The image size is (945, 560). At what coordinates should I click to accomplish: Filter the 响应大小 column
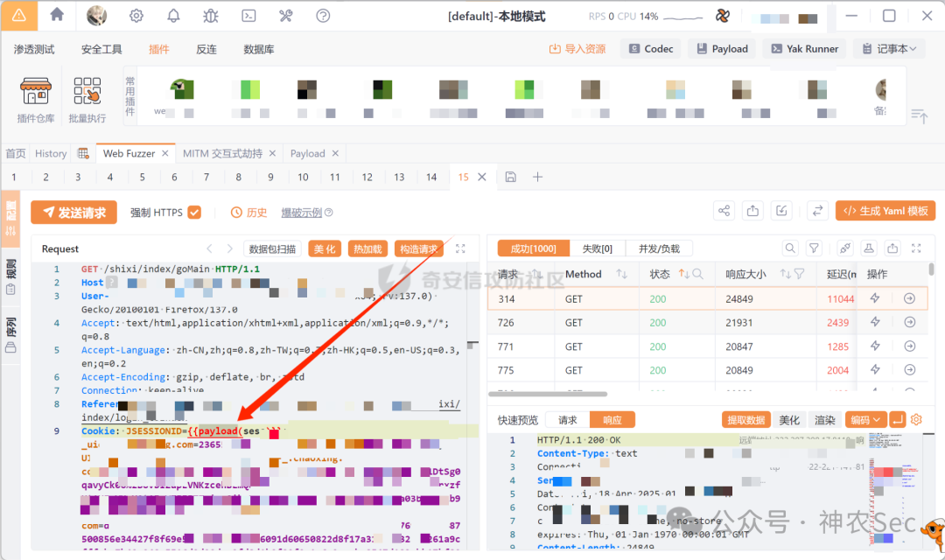tap(799, 274)
